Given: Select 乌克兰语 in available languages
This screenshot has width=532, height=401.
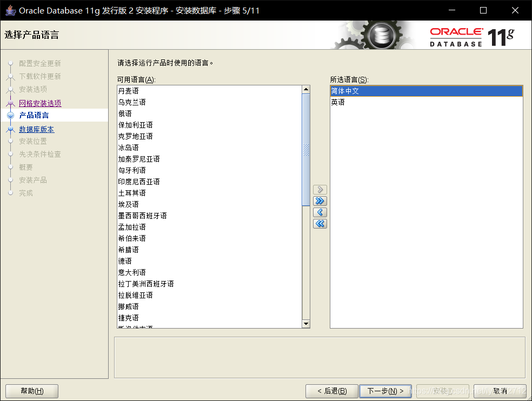Looking at the screenshot, I should [x=209, y=102].
